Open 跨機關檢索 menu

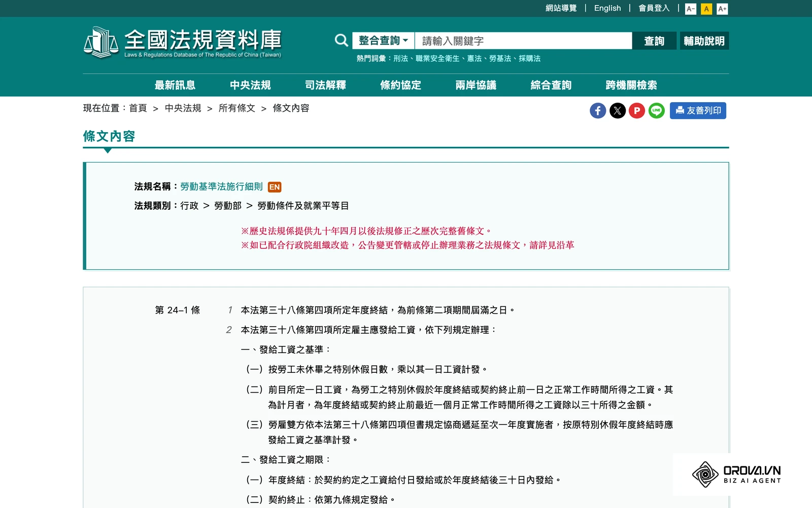pos(631,85)
